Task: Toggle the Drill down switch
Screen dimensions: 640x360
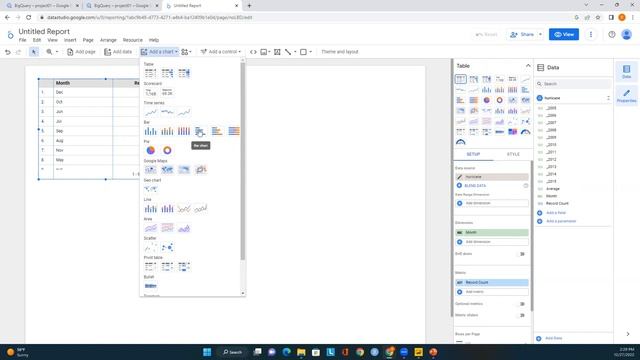Action: [x=522, y=254]
